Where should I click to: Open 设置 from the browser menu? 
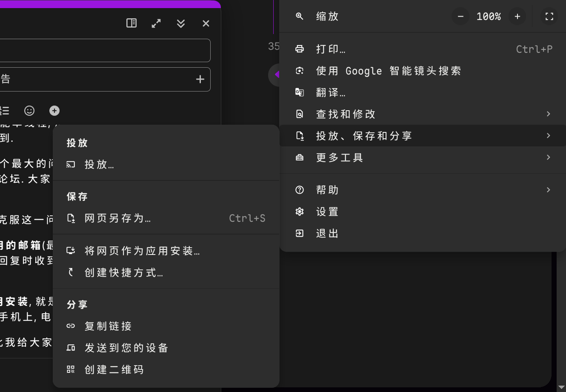point(327,212)
